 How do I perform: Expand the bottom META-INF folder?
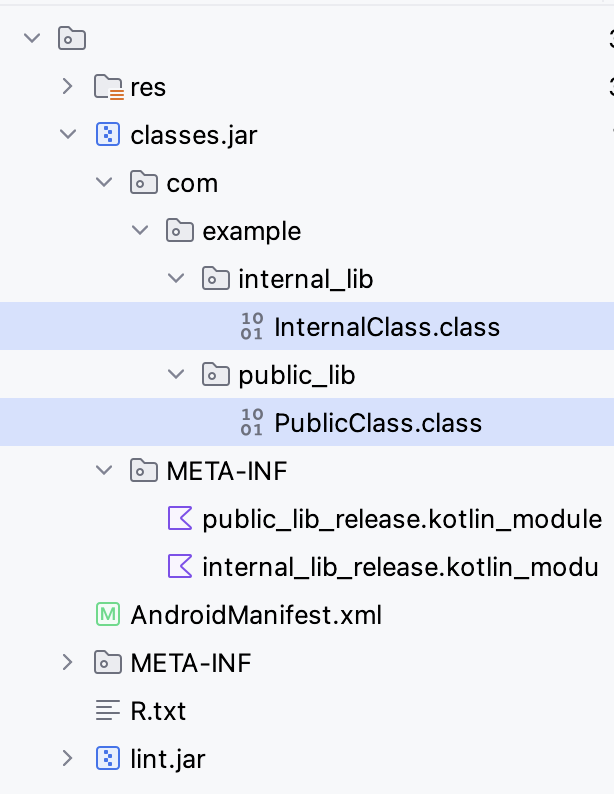click(67, 662)
